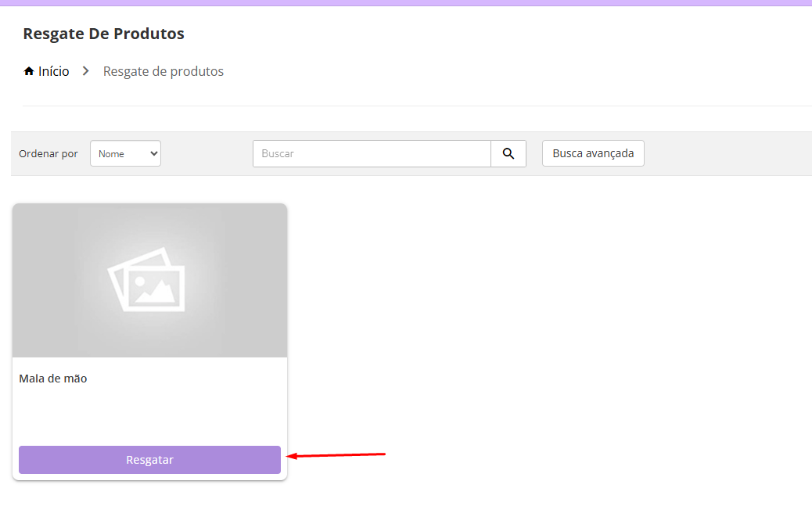Click the divider line under the breadcrumb
This screenshot has height=524, width=812.
click(x=417, y=106)
